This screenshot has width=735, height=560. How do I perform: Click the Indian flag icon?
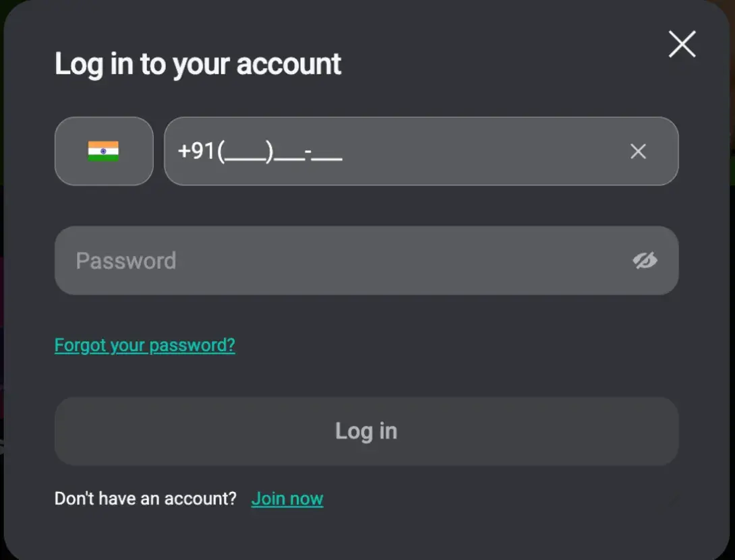pos(103,151)
